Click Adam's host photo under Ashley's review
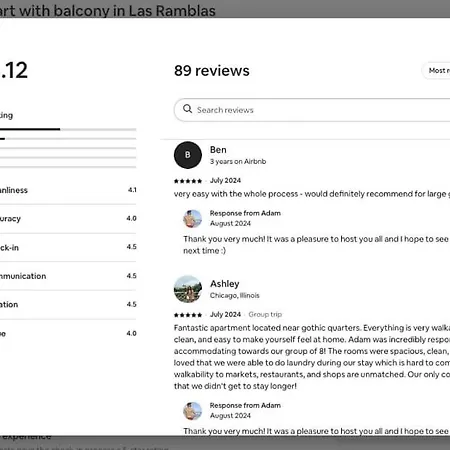 click(193, 411)
